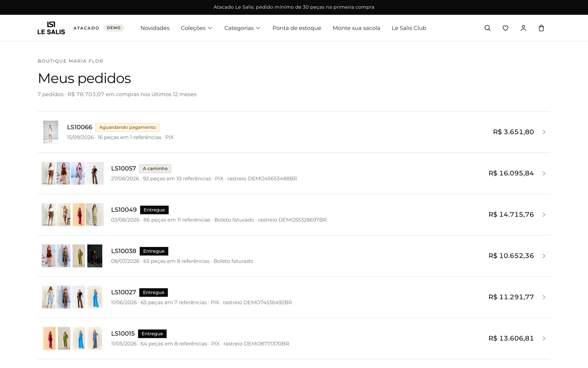This screenshot has width=588, height=368.
Task: Click the total R$ 3.651,80
Action: pyautogui.click(x=513, y=132)
